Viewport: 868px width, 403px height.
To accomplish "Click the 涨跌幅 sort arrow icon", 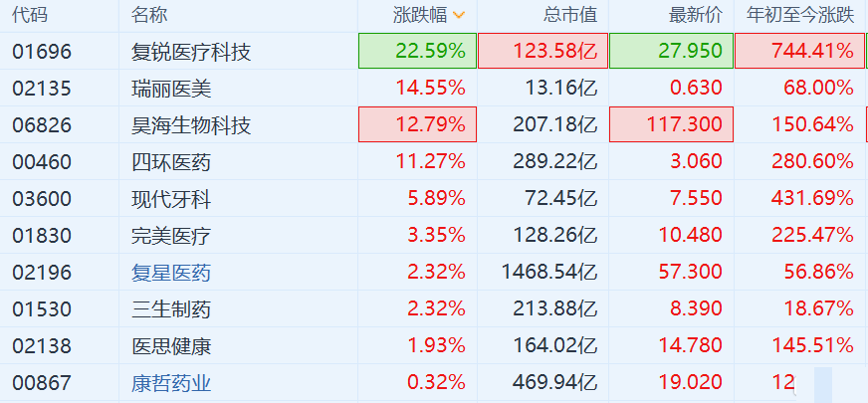I will click(x=458, y=15).
